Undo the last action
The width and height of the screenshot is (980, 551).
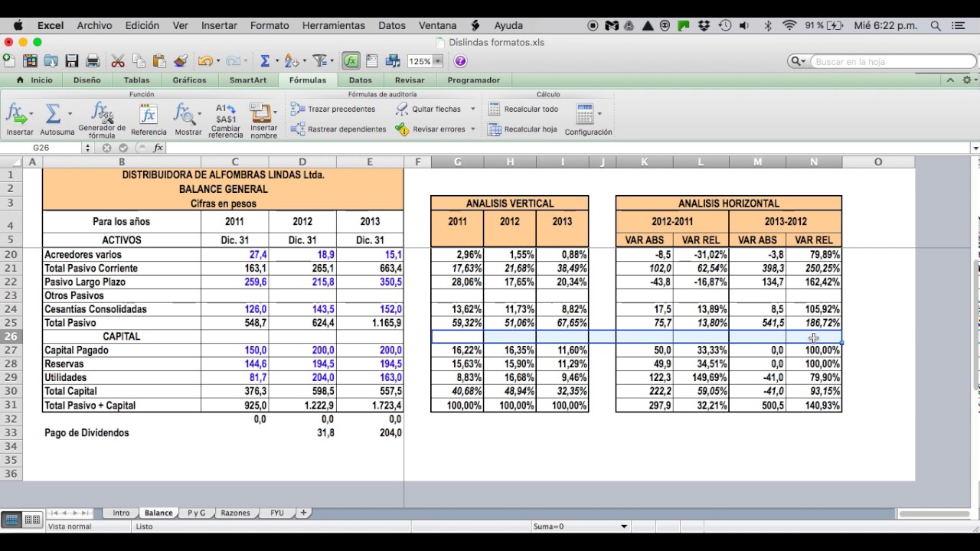pos(204,60)
